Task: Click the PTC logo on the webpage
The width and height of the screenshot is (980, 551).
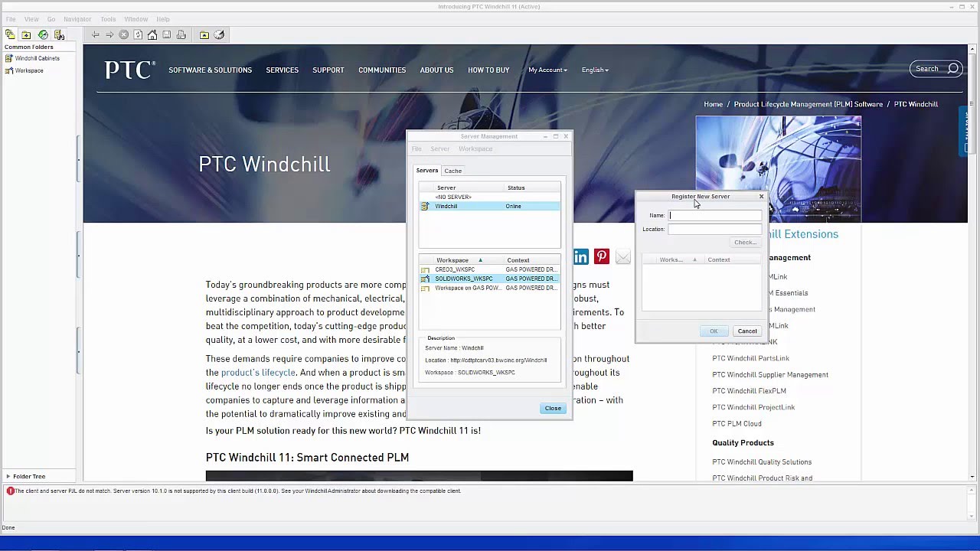Action: 129,70
